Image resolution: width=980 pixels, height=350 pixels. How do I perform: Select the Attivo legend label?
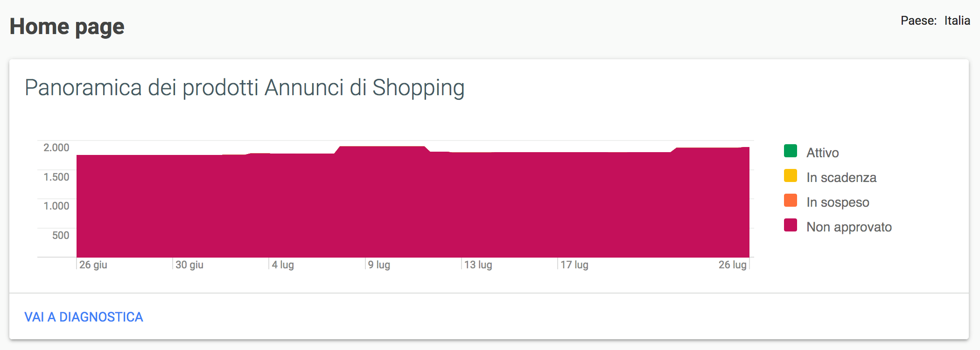tap(822, 153)
